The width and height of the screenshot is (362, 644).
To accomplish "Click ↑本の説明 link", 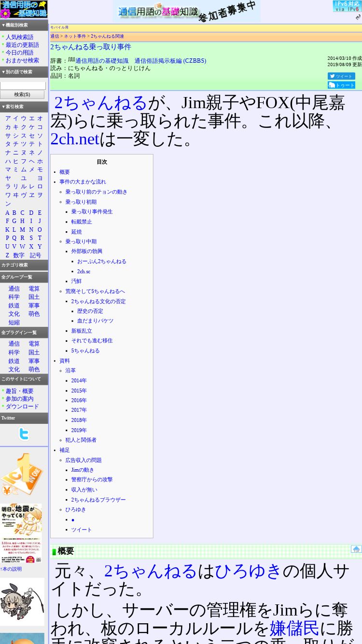I will click(x=11, y=569).
